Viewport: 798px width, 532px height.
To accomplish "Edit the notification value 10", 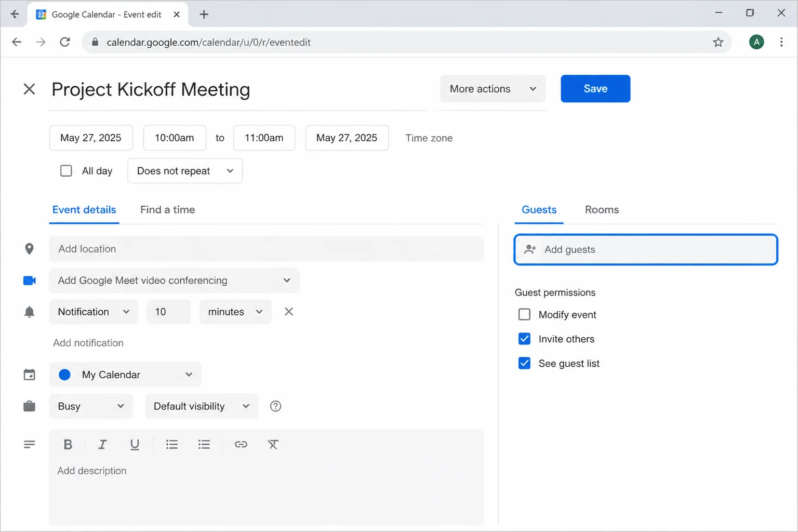I will pyautogui.click(x=169, y=312).
